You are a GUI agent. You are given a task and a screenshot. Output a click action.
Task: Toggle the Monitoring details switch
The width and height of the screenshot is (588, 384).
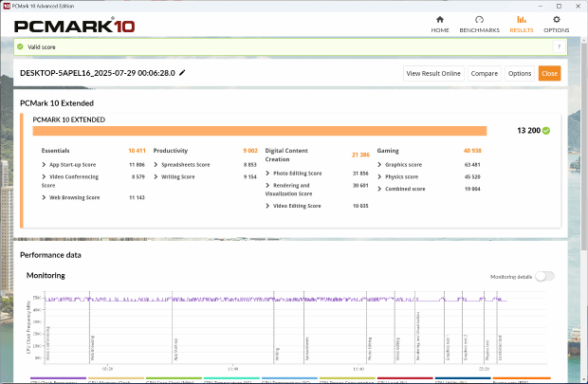tap(544, 276)
